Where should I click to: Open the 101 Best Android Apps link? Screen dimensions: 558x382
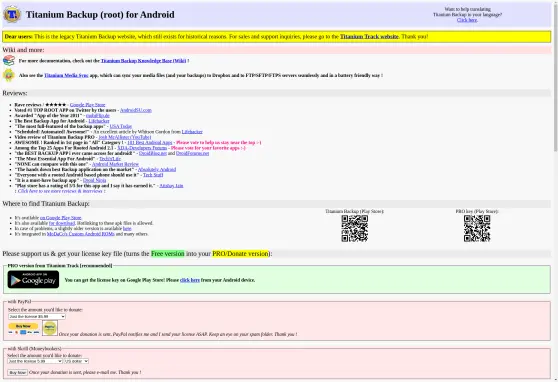tap(149, 142)
